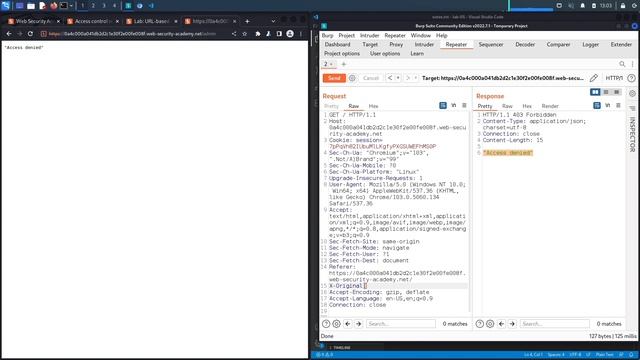This screenshot has height=360, width=640.
Task: Open request search help icon
Action: (326, 324)
